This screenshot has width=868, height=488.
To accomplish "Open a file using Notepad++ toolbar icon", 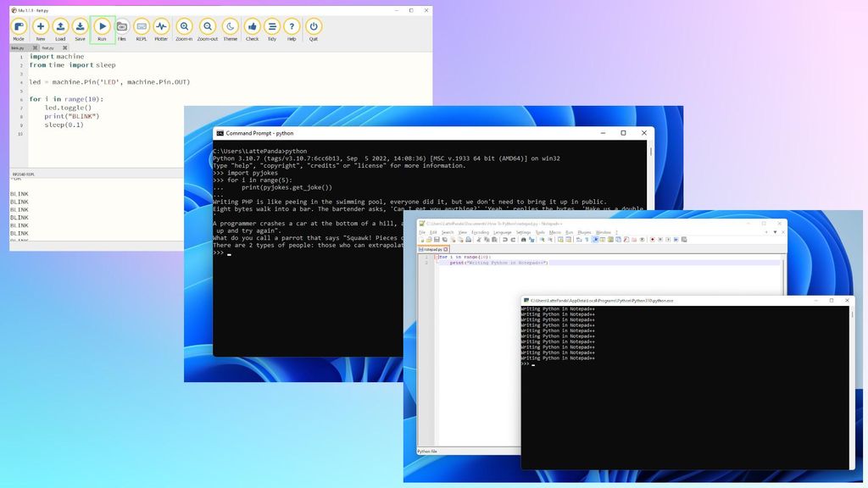I will click(x=428, y=239).
